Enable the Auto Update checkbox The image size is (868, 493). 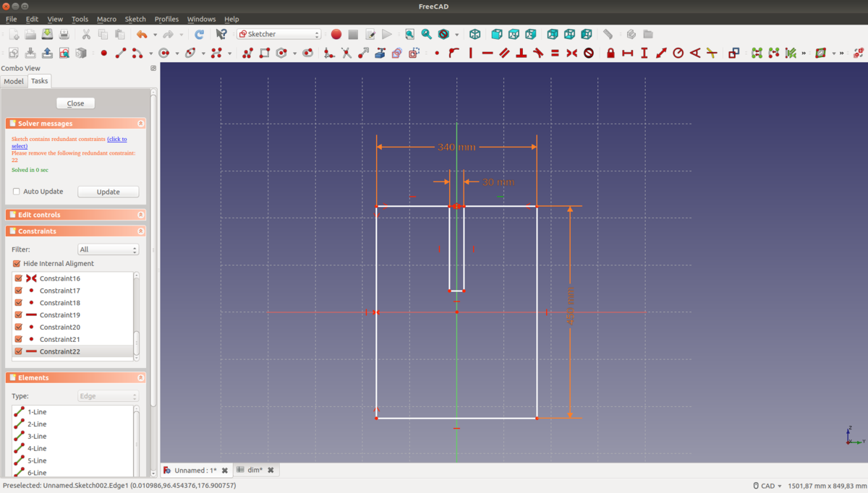pos(17,192)
